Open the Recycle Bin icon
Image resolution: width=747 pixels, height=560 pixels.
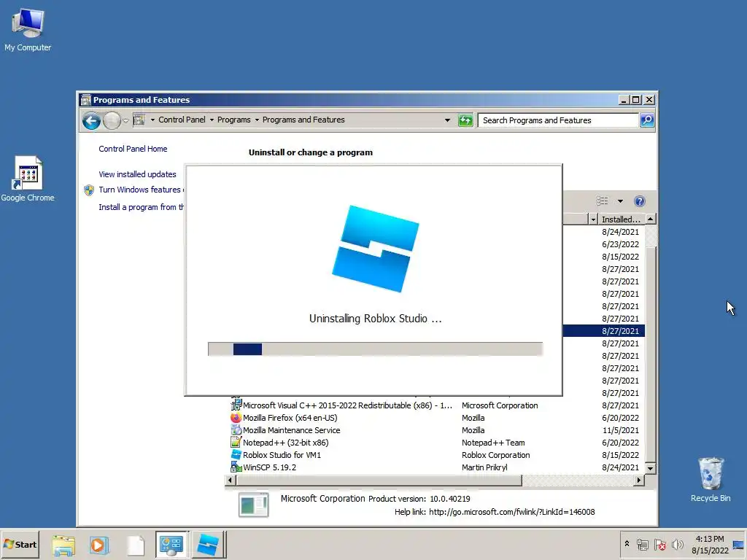tap(711, 479)
